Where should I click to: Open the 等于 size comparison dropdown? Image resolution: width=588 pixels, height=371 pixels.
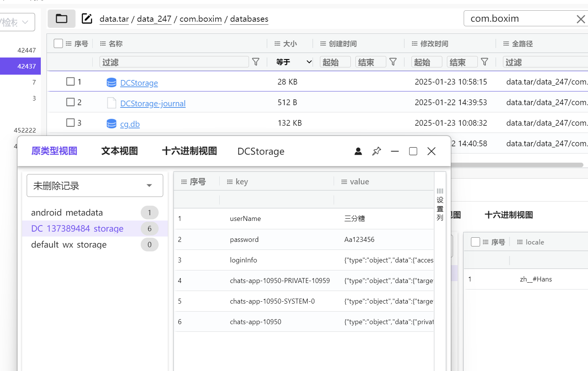tap(294, 62)
